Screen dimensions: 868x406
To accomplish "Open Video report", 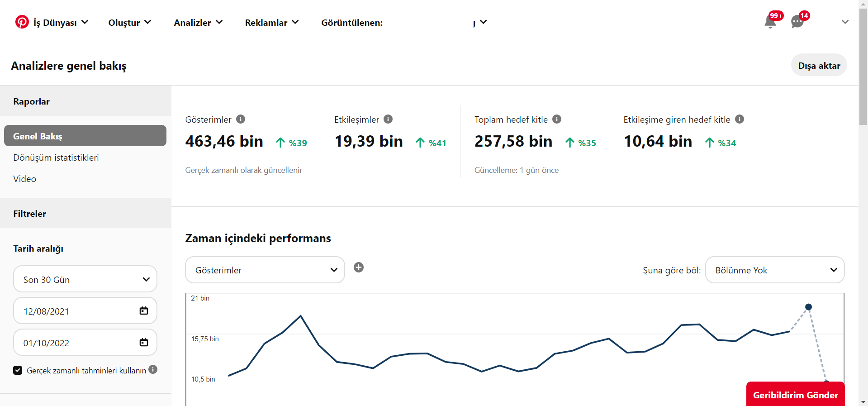I will point(24,179).
